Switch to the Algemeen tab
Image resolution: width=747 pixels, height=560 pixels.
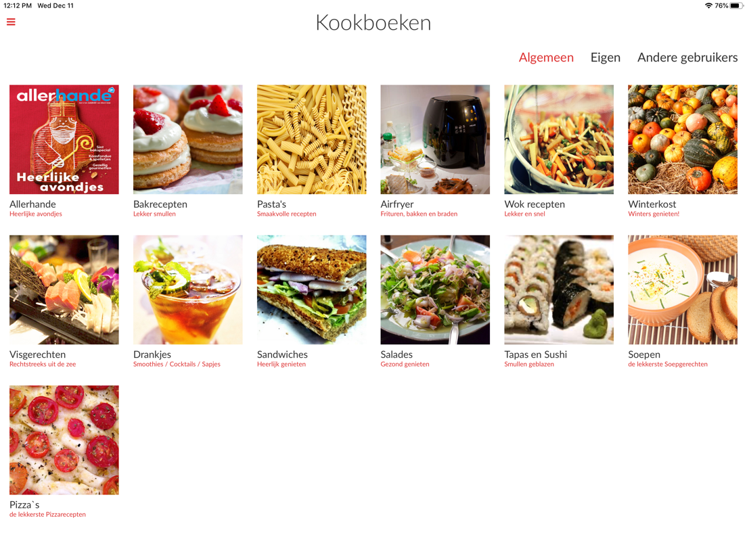click(x=546, y=57)
